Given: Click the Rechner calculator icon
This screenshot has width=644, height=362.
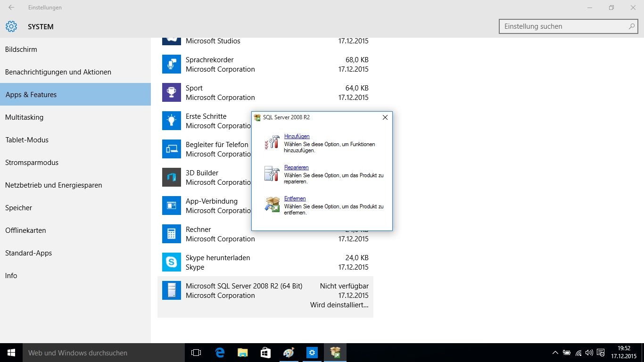Looking at the screenshot, I should (x=172, y=234).
